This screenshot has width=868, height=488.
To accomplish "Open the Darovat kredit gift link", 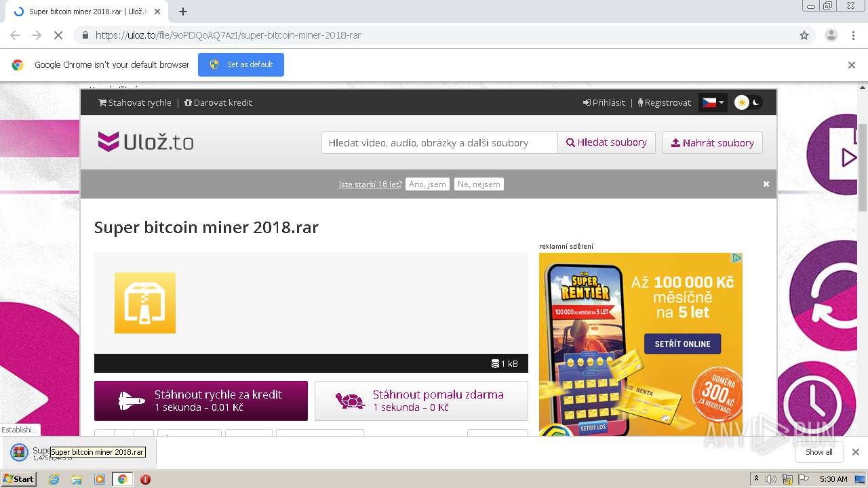I will [x=218, y=102].
